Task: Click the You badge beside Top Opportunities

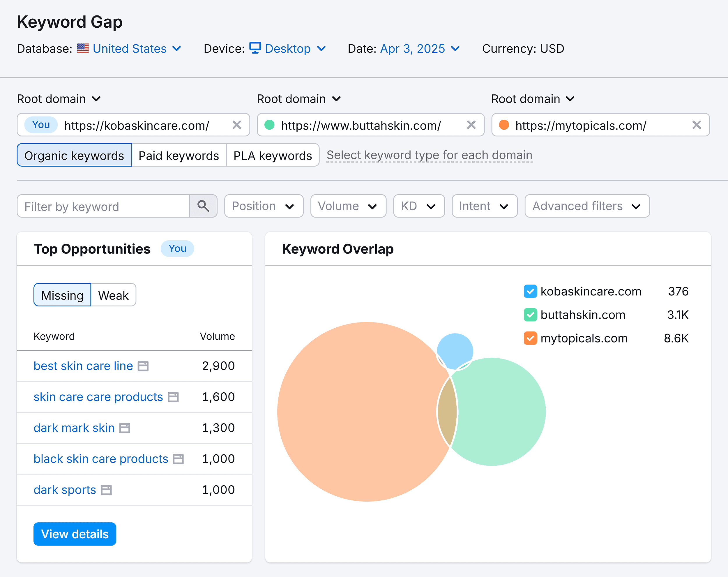Action: [177, 249]
